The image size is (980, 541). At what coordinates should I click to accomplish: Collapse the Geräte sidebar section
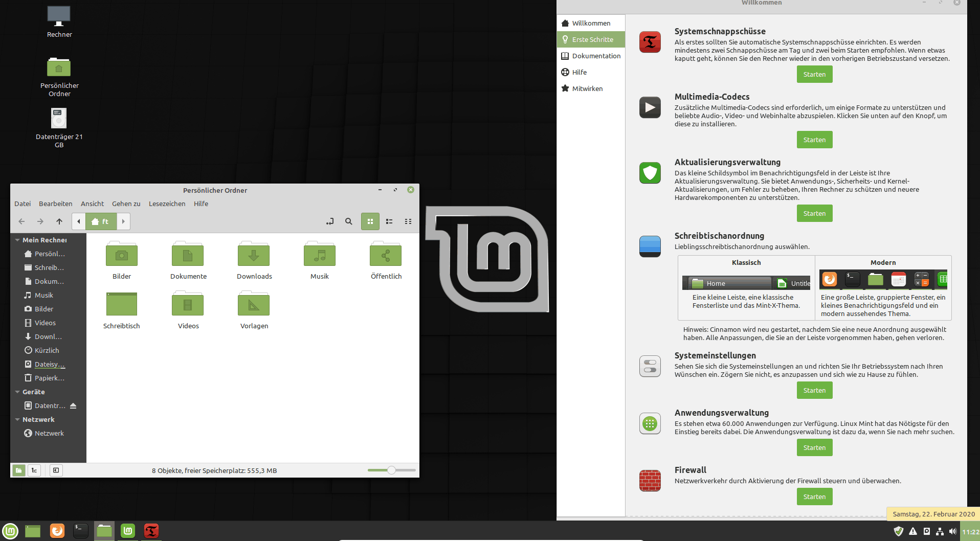point(17,392)
